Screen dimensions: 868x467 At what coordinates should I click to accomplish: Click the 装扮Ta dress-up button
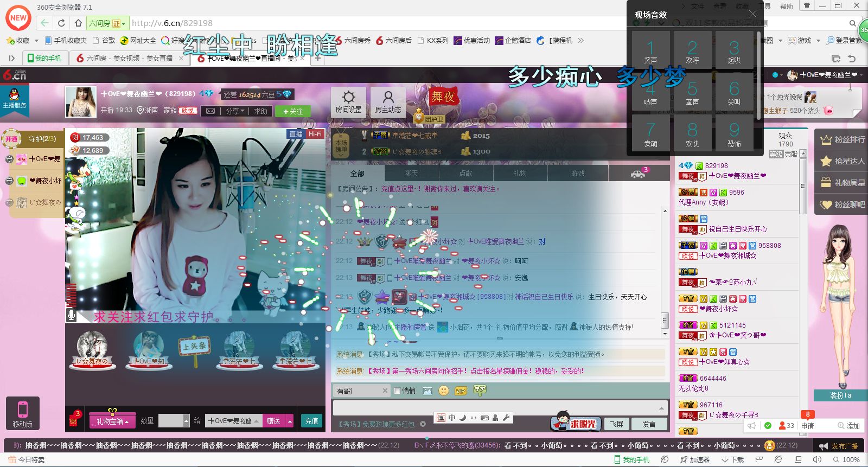point(840,395)
